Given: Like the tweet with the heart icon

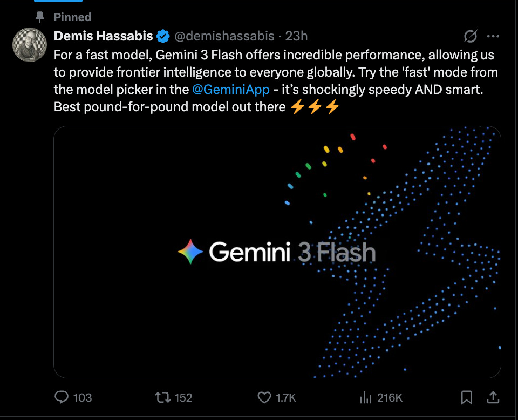Looking at the screenshot, I should tap(263, 397).
